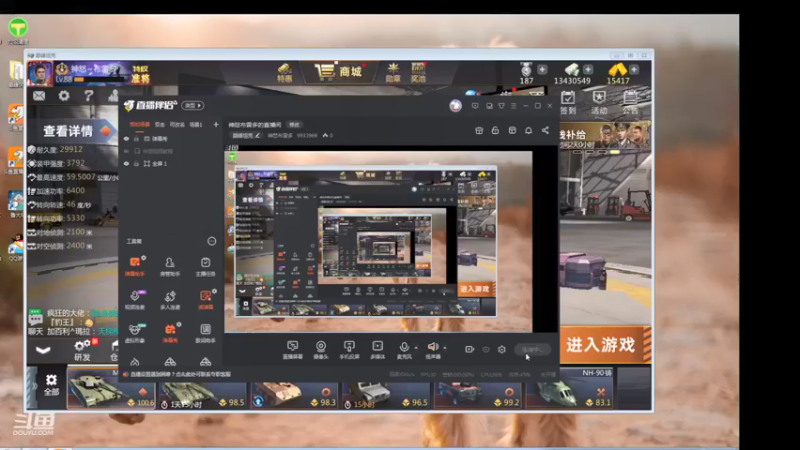This screenshot has height=450, width=800.
Task: Add a new scene with the plus icon
Action: (x=216, y=124)
